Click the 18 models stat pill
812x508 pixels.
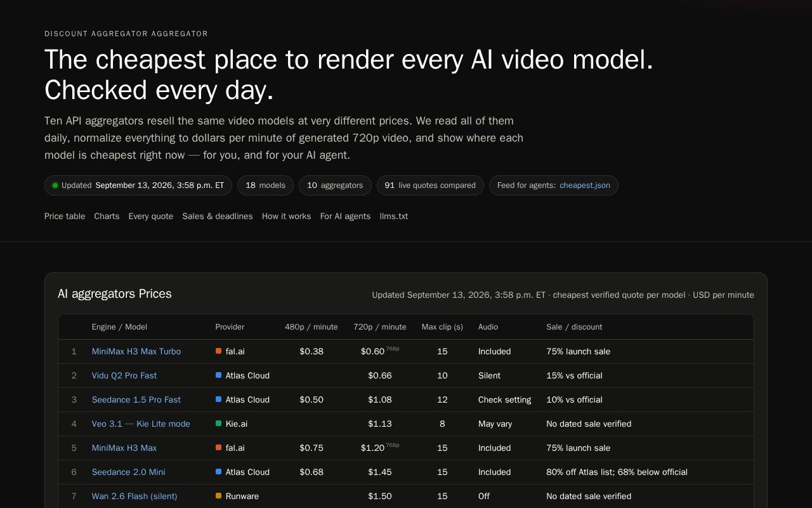point(265,185)
